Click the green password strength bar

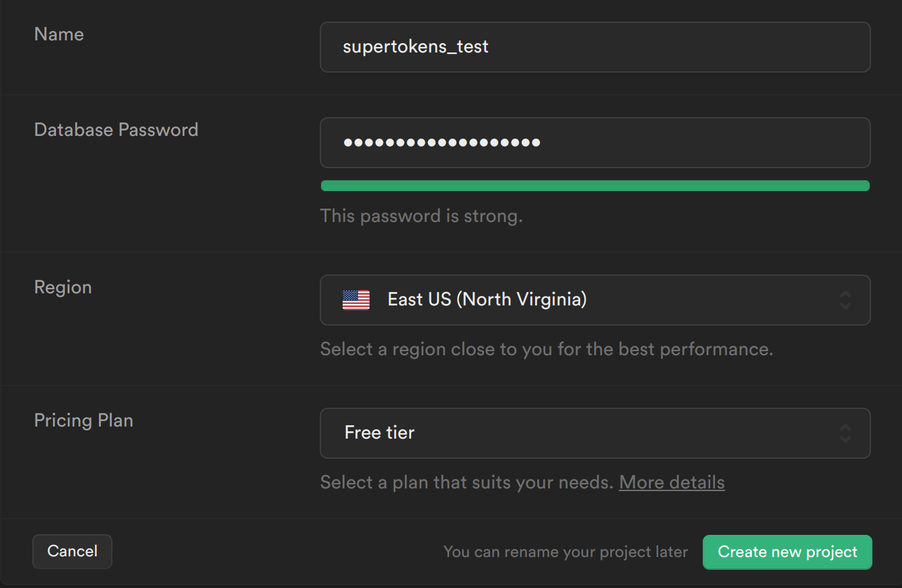tap(595, 186)
